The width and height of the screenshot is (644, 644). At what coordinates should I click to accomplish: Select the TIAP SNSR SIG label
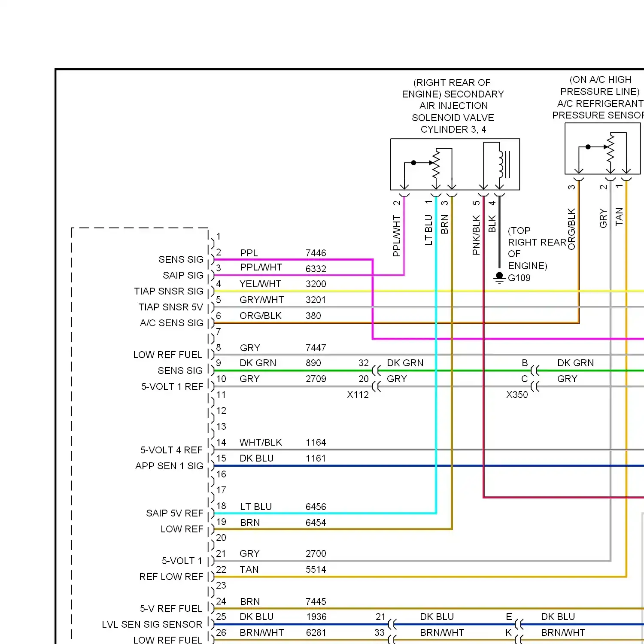tap(169, 291)
